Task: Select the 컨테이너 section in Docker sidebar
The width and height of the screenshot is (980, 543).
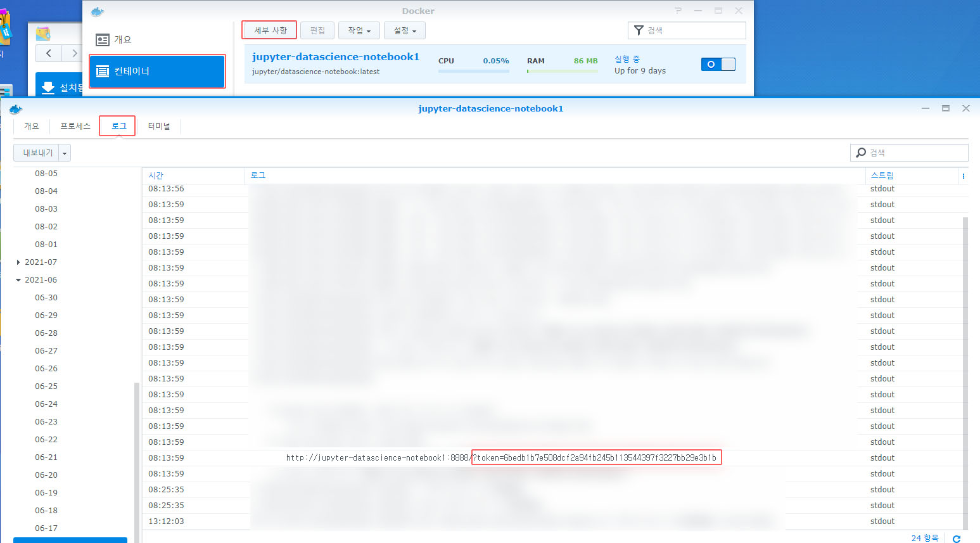Action: tap(157, 71)
